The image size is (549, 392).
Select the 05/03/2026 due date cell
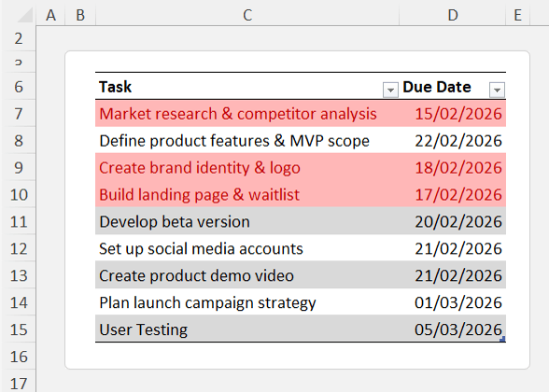pos(452,329)
